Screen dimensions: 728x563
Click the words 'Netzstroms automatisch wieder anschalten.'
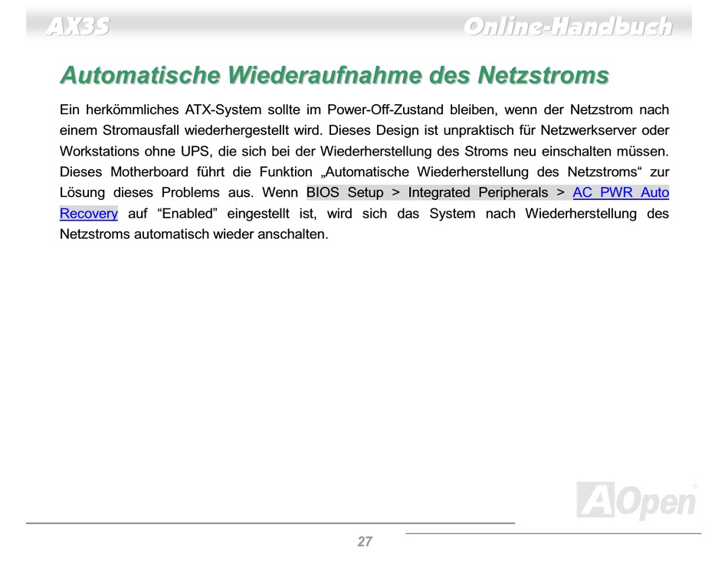(x=194, y=234)
